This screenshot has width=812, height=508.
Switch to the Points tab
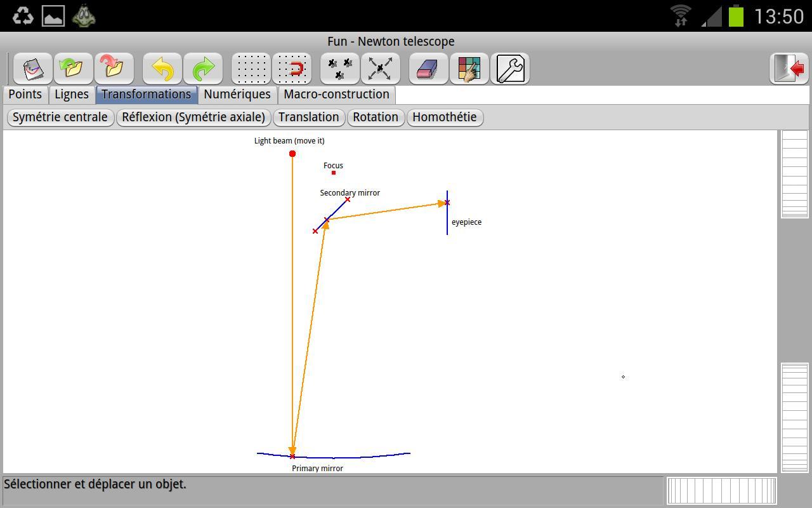(x=25, y=95)
